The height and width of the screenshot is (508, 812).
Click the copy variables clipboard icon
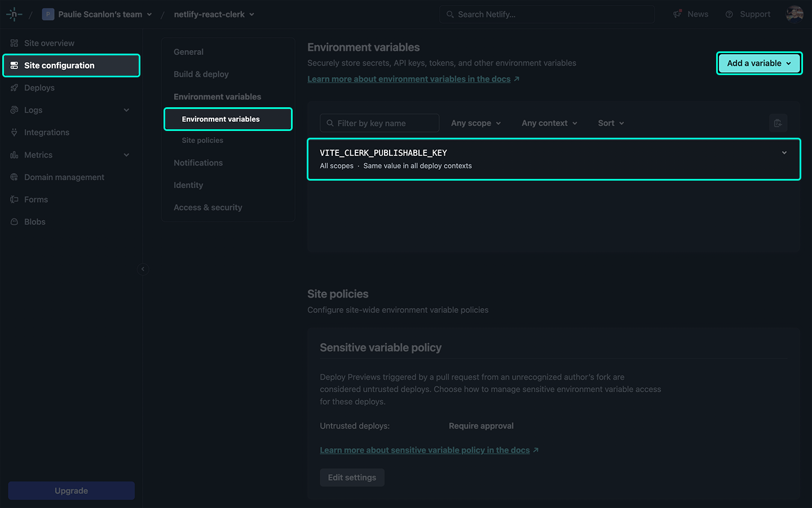tap(778, 123)
